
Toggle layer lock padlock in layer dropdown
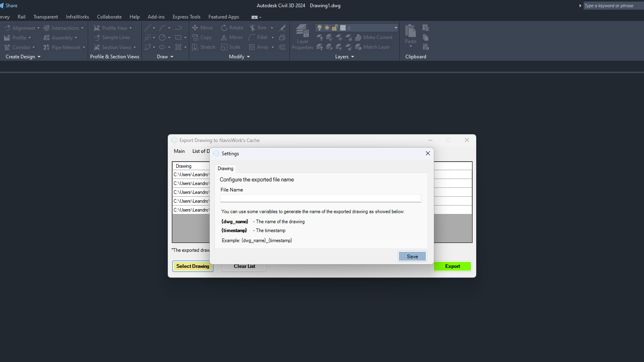[334, 28]
